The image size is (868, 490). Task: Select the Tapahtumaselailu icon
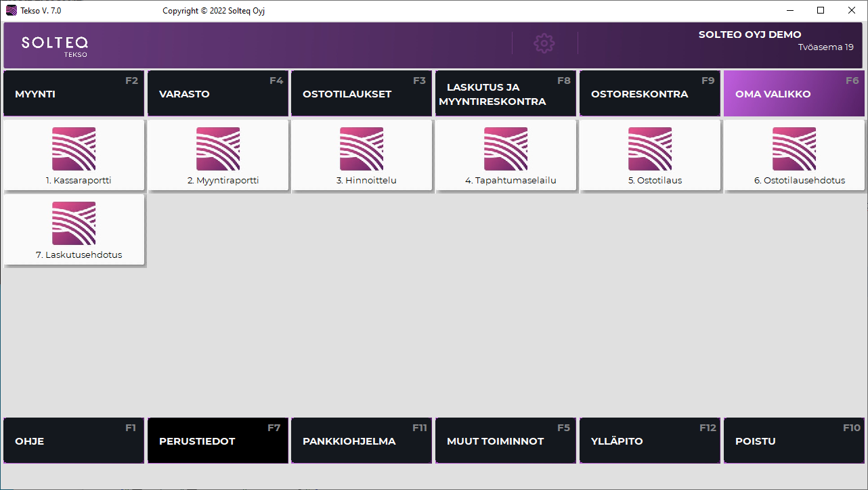[506, 149]
